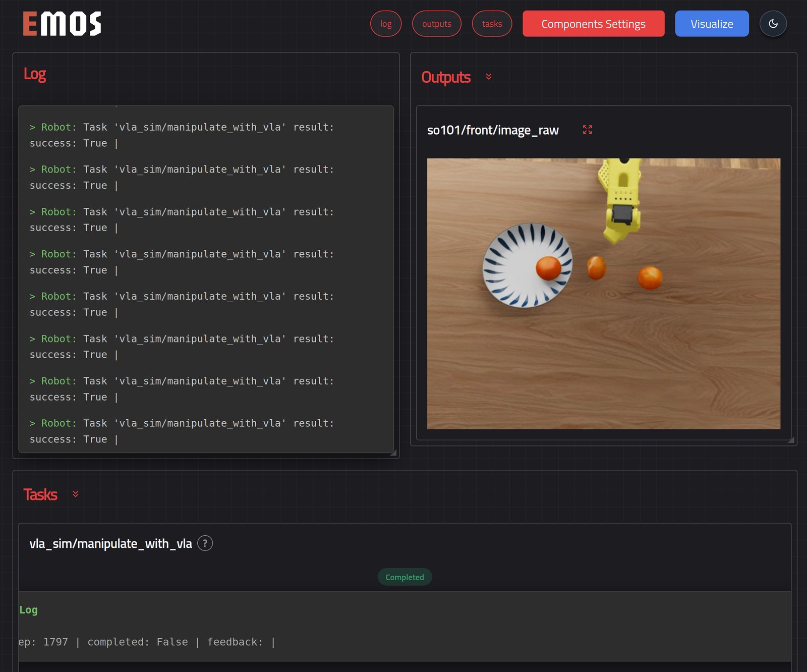Click the Visualize button
The height and width of the screenshot is (672, 807).
(712, 24)
